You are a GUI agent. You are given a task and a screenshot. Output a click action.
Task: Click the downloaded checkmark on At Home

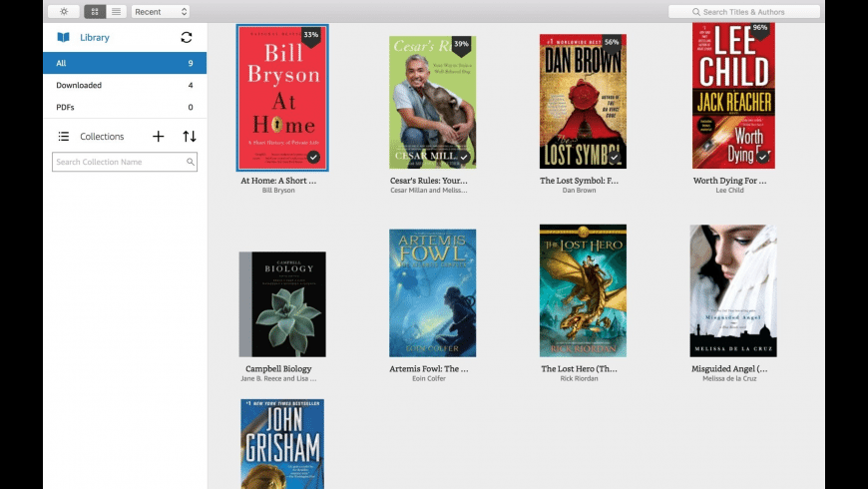point(314,158)
